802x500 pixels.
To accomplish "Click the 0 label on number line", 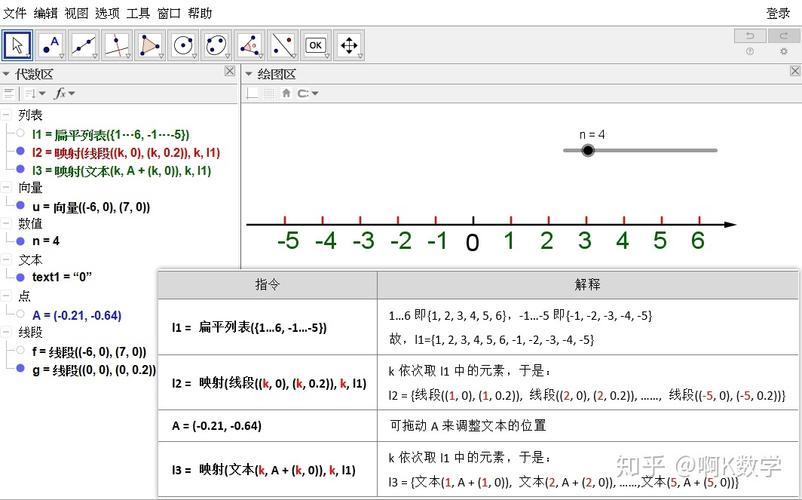I will click(473, 243).
